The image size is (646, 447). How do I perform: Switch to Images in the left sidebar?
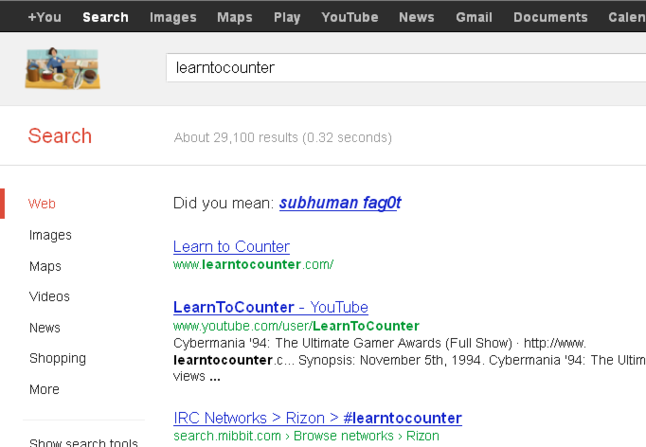click(x=50, y=235)
